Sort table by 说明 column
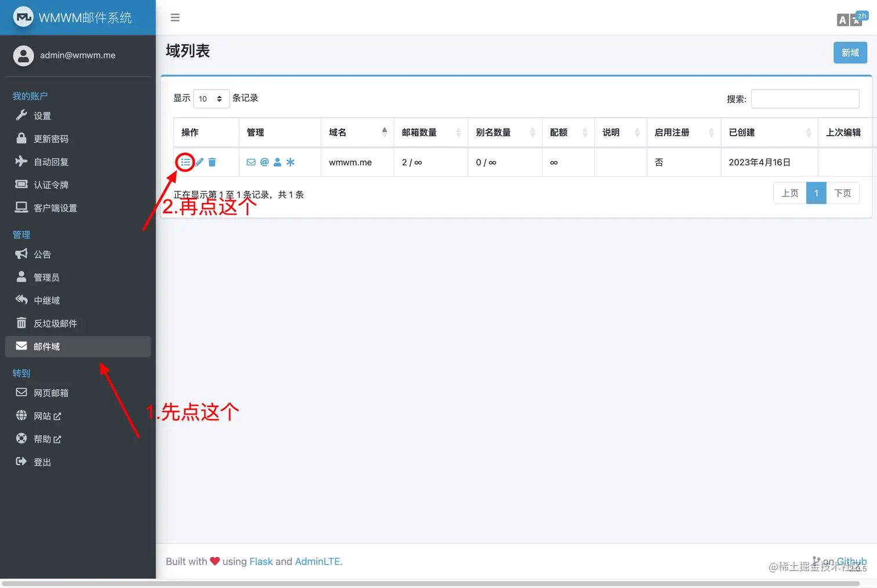 point(621,132)
